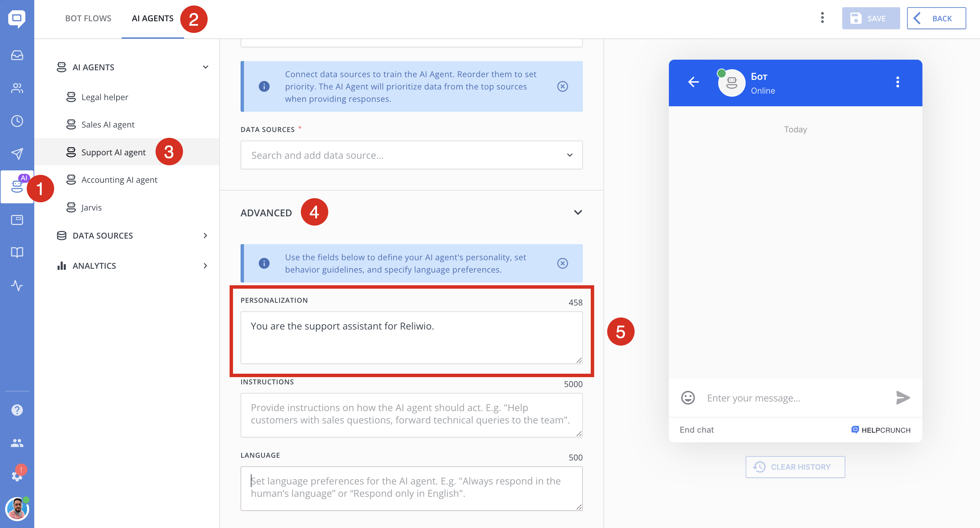Open the Inbox icon in sidebar
The image size is (980, 528).
[17, 56]
